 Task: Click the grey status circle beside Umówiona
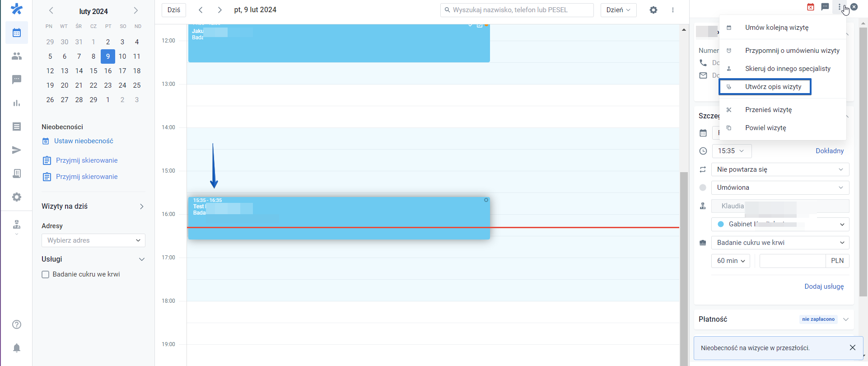pyautogui.click(x=703, y=188)
